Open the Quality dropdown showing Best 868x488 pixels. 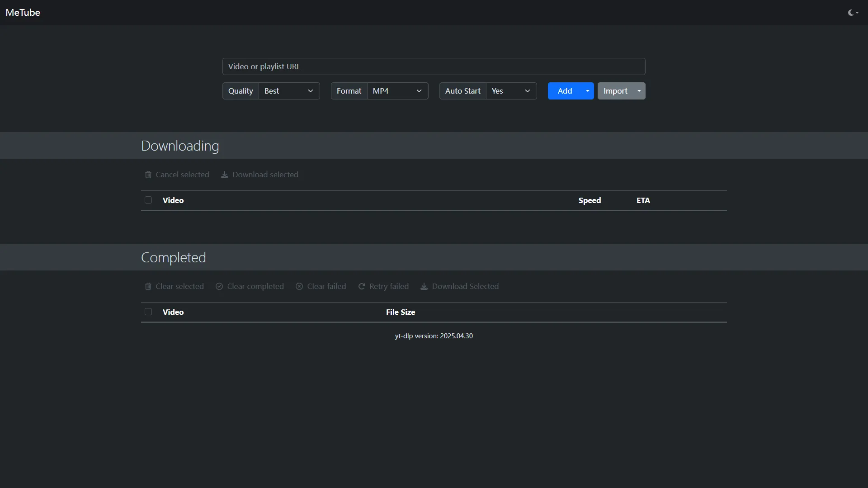(289, 91)
